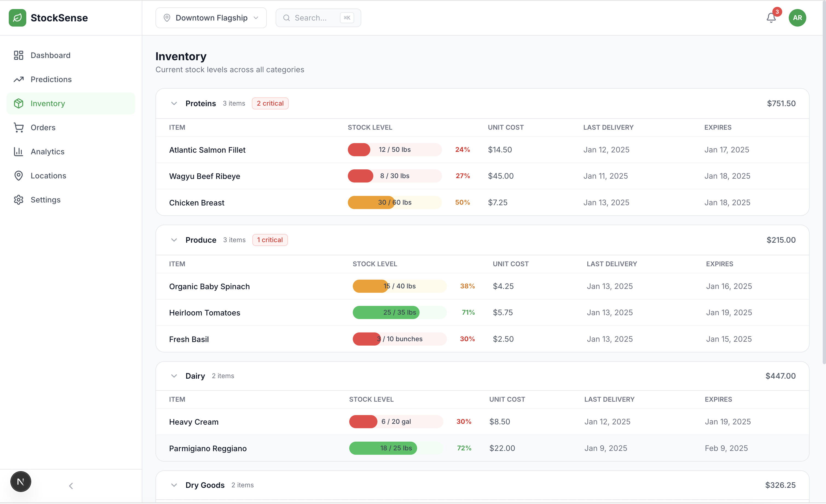Click Heirloom Tomatoes stock level bar
Viewport: 826px width, 504px height.
tap(399, 312)
